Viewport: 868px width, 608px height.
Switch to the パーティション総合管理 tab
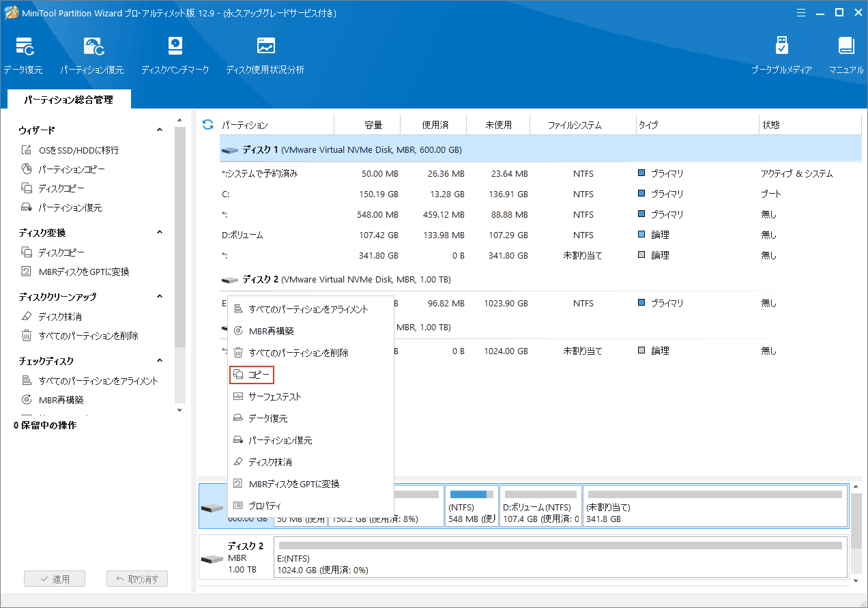click(x=68, y=99)
